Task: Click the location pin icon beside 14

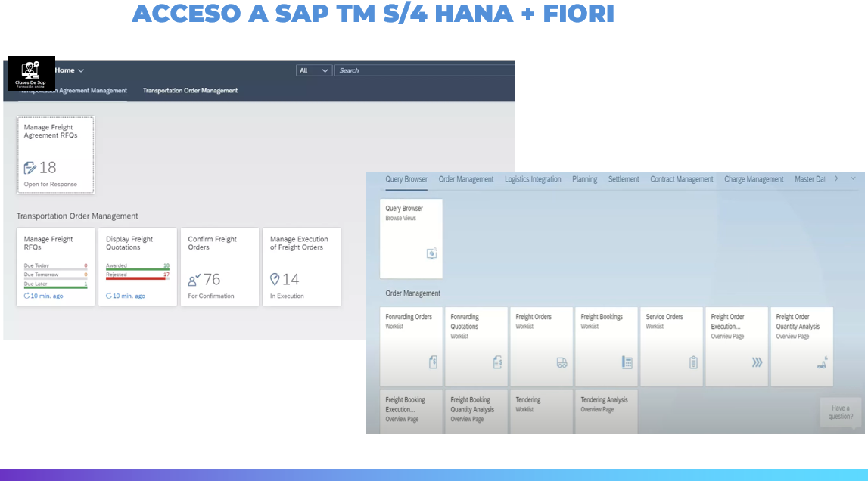Action: tap(275, 280)
